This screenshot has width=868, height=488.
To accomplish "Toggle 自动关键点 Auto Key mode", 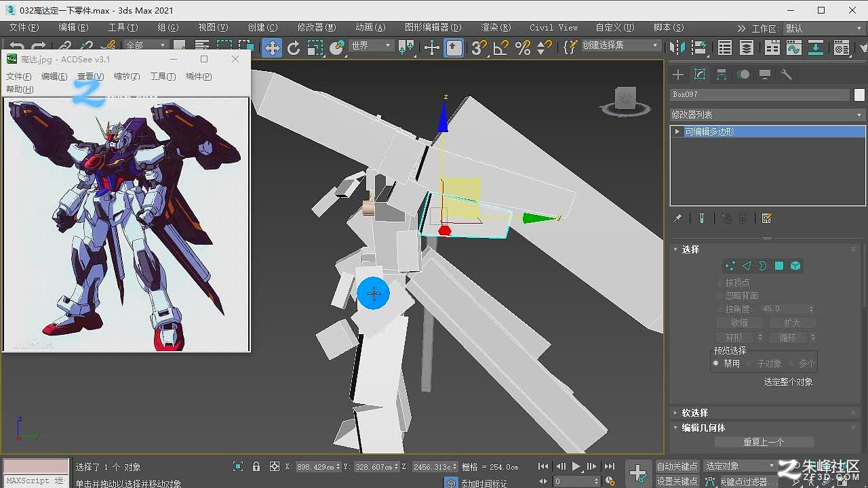I will [x=677, y=466].
